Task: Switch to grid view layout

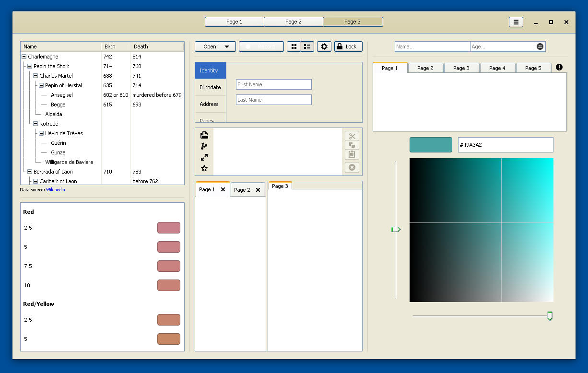Action: pyautogui.click(x=294, y=47)
